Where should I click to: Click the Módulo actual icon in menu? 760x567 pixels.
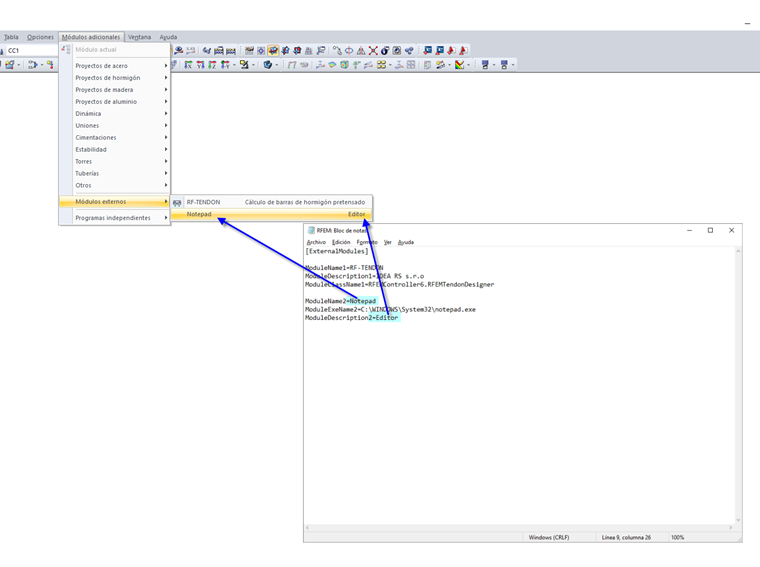pos(66,49)
